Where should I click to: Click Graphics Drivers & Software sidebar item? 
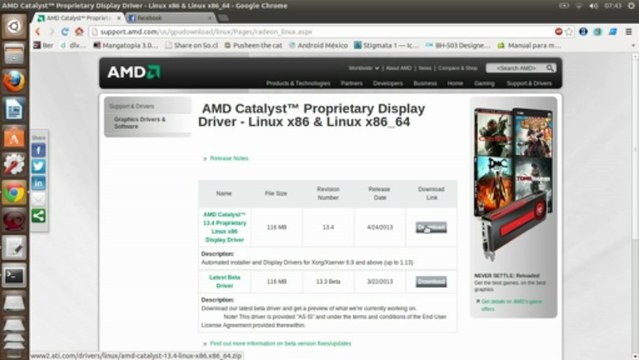(x=140, y=123)
